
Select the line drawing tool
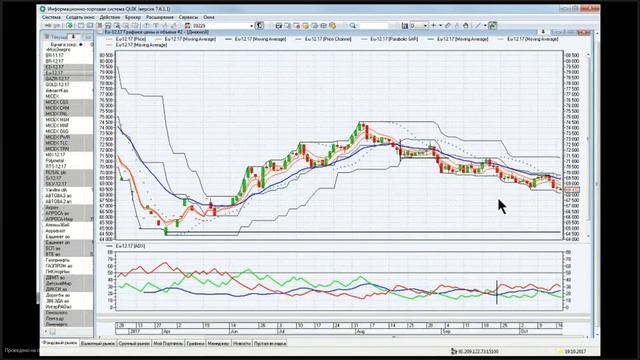[478, 25]
